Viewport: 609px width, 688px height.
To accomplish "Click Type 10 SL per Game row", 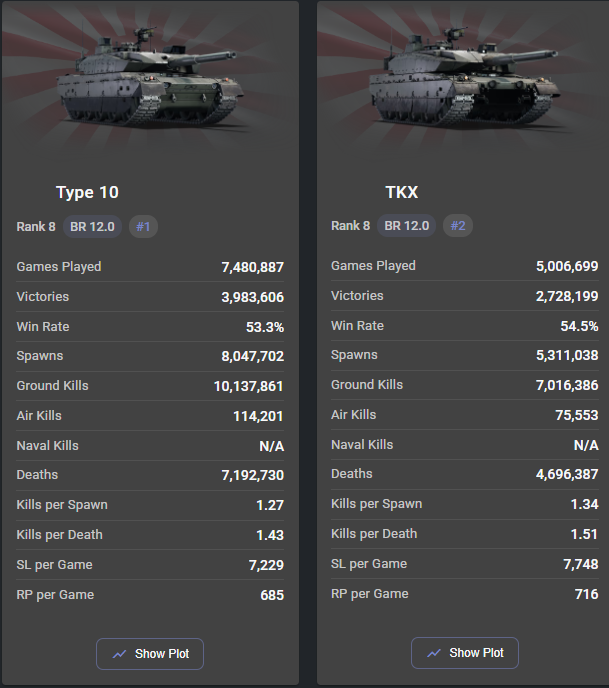I will [150, 565].
